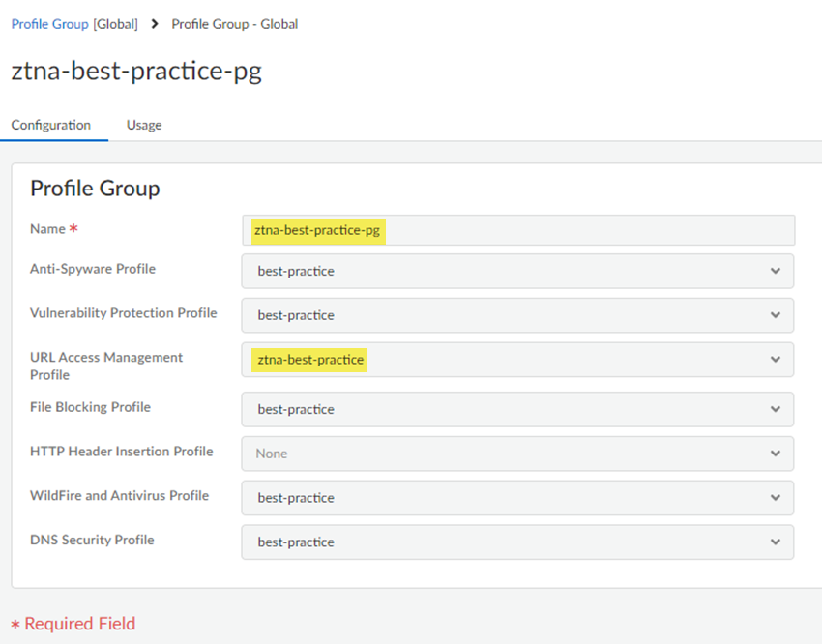The image size is (822, 644).
Task: Open the HTTP Header Insertion Profile dropdown
Action: (517, 454)
